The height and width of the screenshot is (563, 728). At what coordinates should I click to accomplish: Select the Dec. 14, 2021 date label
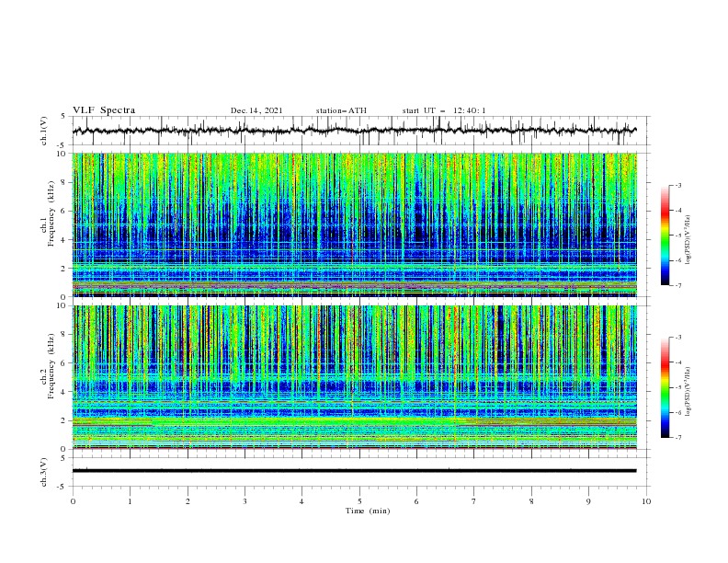tap(256, 110)
